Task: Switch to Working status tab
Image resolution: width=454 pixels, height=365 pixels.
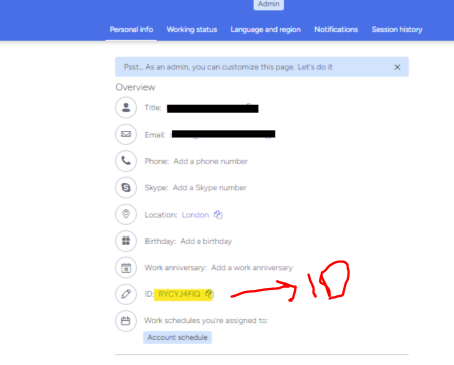Action: tap(192, 29)
